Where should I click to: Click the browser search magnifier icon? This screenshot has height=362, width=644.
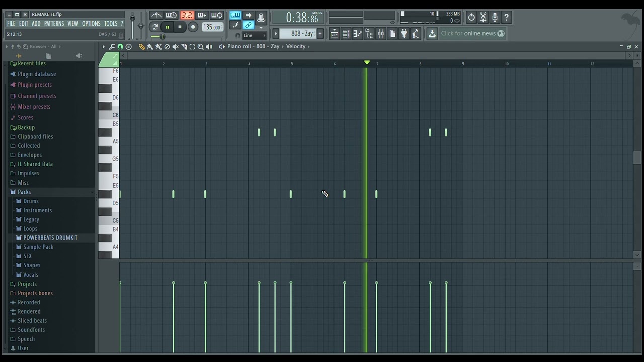pyautogui.click(x=25, y=47)
